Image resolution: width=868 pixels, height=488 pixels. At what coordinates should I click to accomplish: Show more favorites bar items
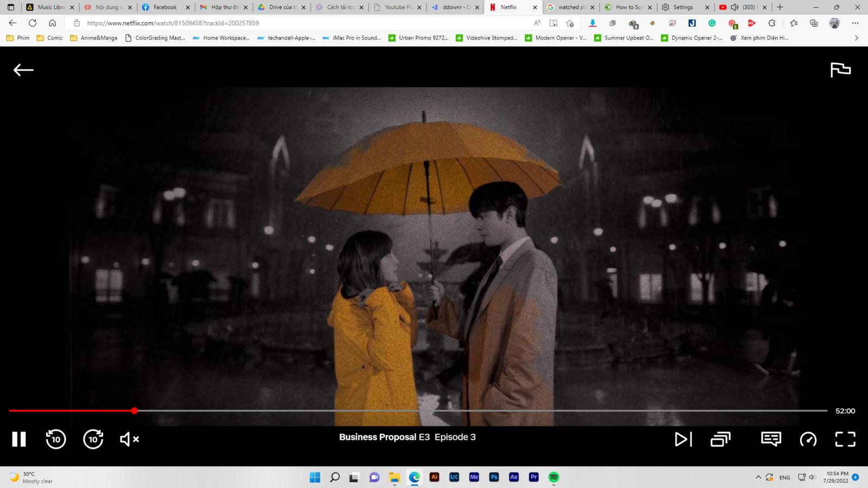[857, 38]
